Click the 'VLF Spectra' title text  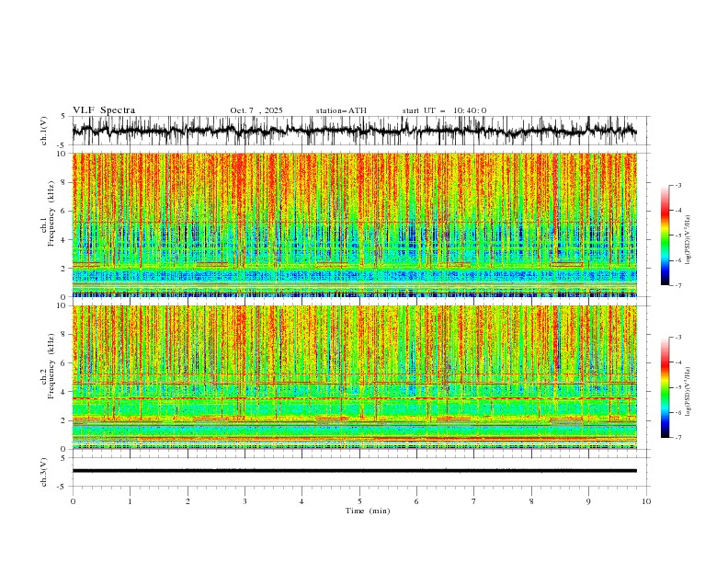click(104, 110)
